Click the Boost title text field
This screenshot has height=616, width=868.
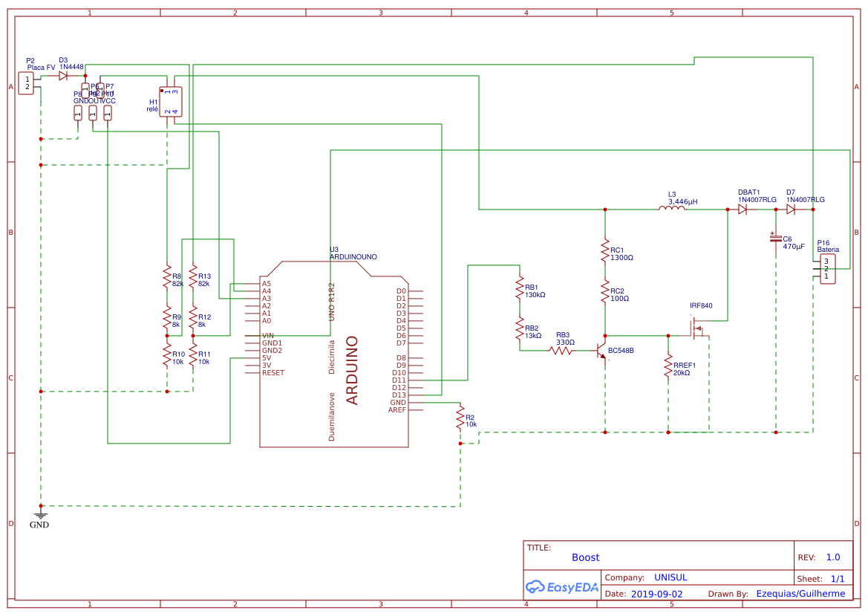[x=586, y=557]
